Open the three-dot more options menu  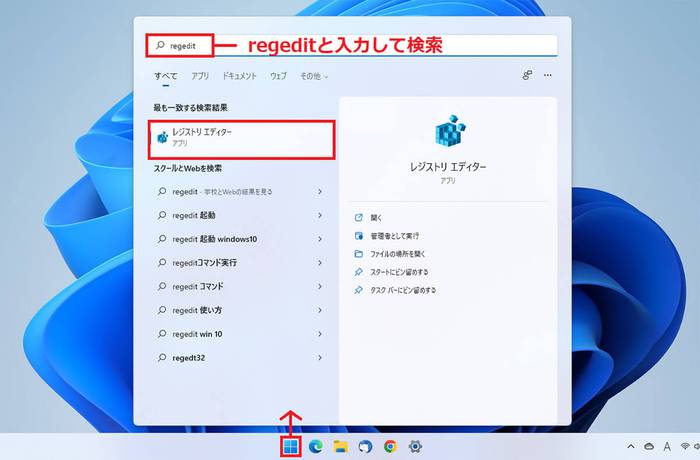point(548,75)
